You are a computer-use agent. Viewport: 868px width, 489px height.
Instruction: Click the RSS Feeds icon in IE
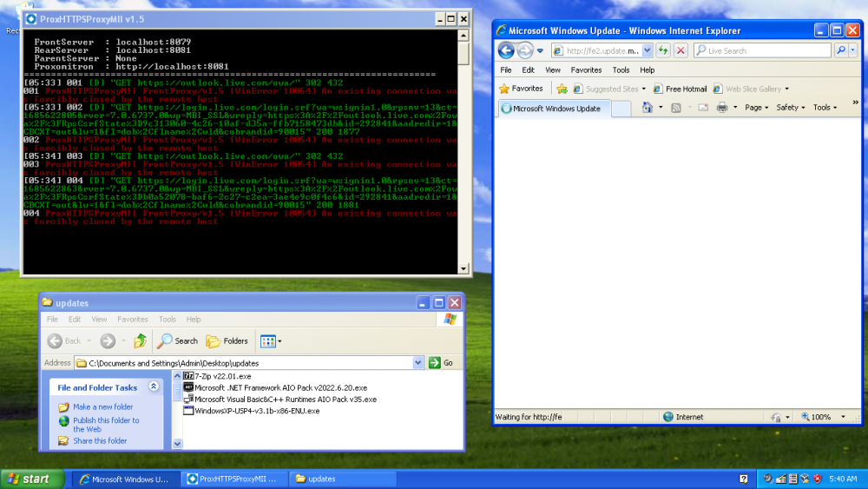click(676, 108)
